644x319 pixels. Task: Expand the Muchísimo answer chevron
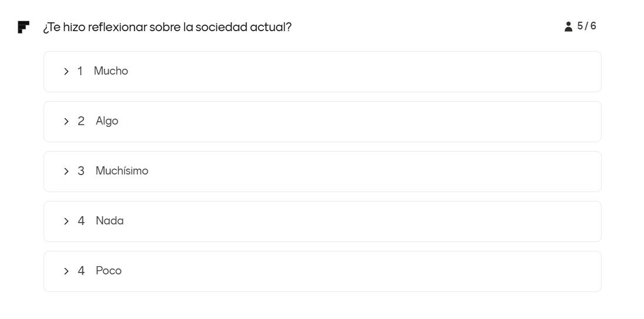coord(66,172)
